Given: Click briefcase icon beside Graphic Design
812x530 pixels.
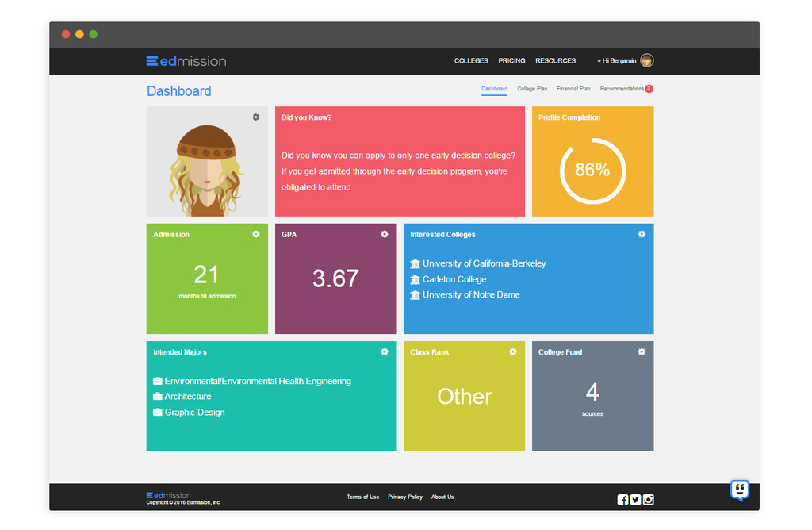Looking at the screenshot, I should pos(158,413).
